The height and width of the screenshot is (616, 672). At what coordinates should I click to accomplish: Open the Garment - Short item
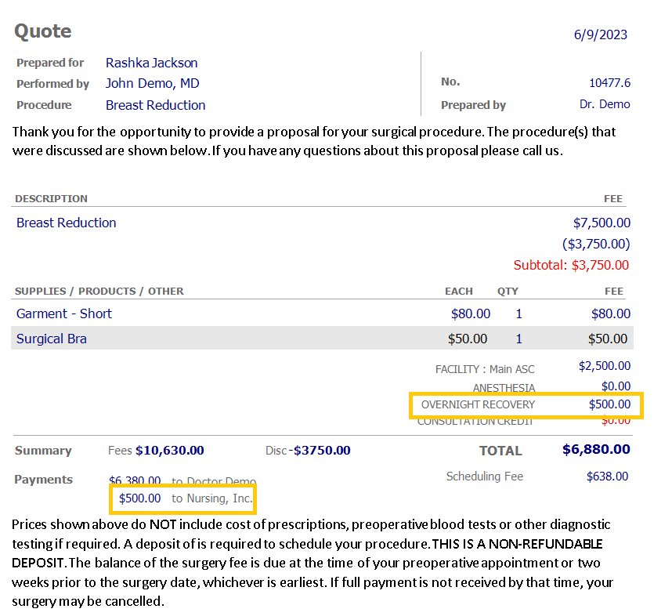click(64, 313)
